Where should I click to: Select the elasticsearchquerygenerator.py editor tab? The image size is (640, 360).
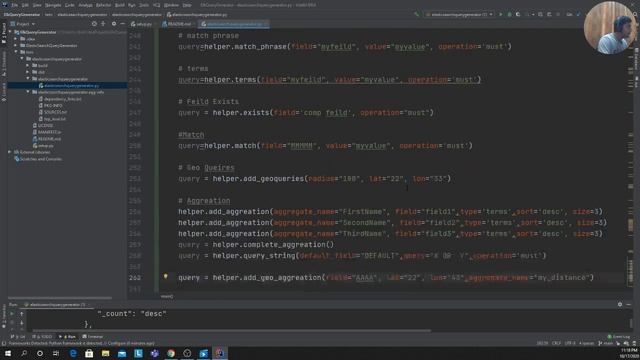point(234,24)
